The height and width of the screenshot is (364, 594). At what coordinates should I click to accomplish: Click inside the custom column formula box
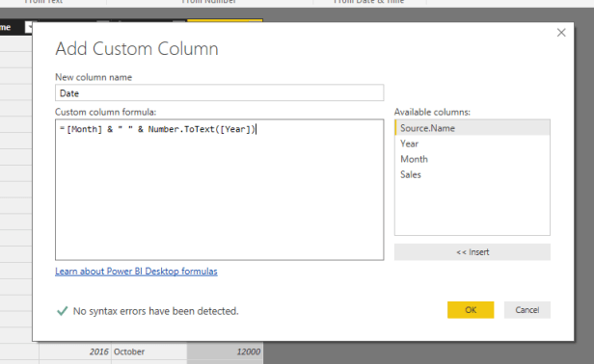coord(219,190)
